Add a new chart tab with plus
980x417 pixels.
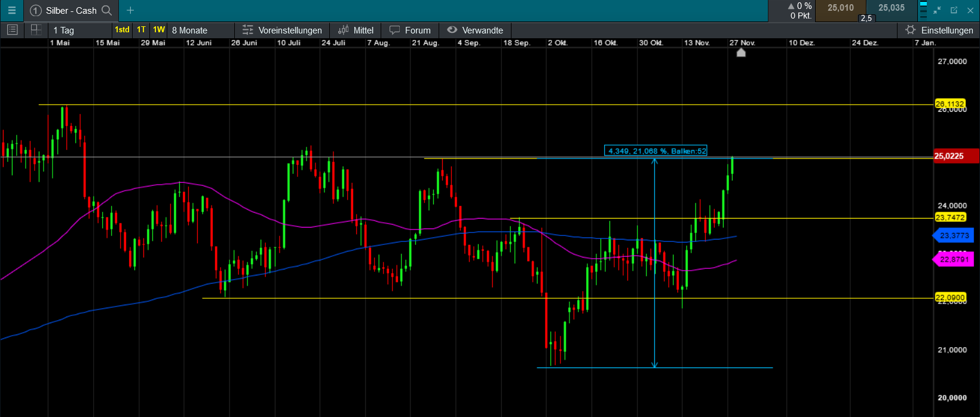pyautogui.click(x=130, y=10)
